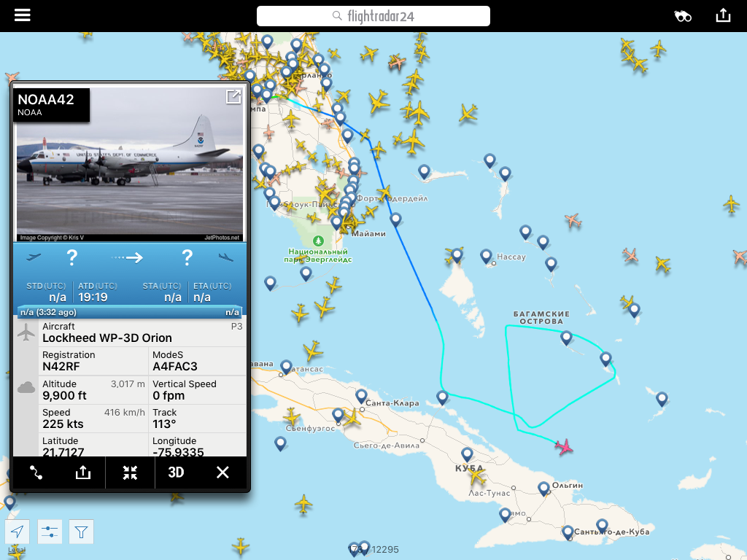Screen dimensions: 747x560
Task: Tap the NOAA42 aircraft photo
Action: [130, 164]
